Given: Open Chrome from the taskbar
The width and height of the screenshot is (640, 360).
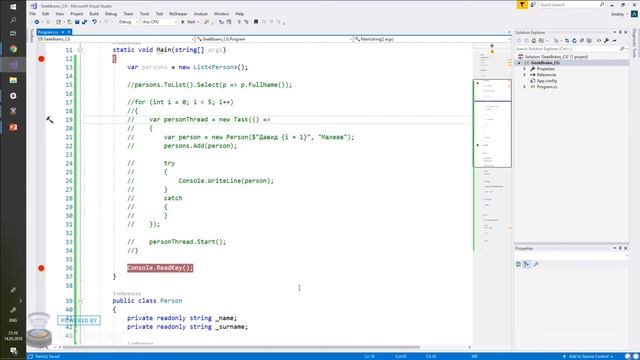Looking at the screenshot, I should click(x=13, y=49).
